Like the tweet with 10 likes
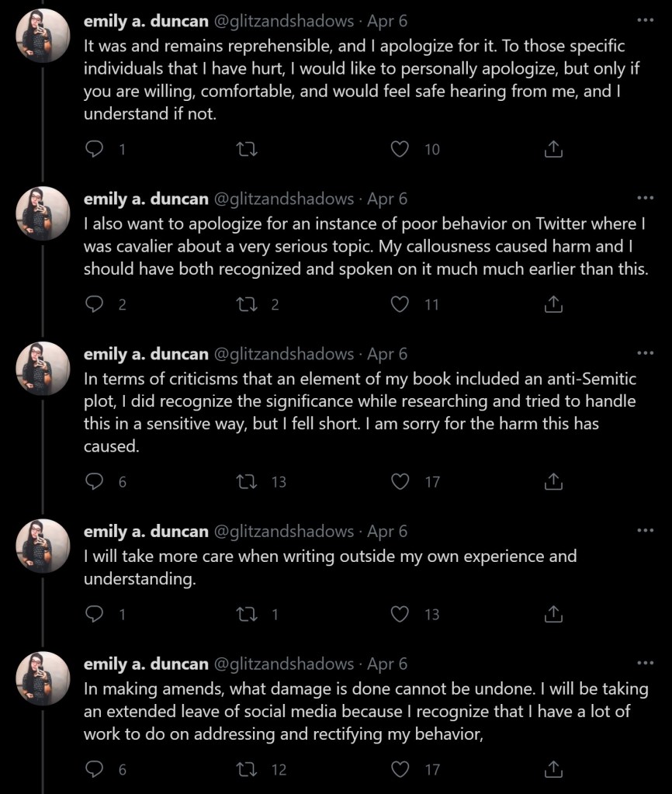672x794 pixels. [x=400, y=149]
